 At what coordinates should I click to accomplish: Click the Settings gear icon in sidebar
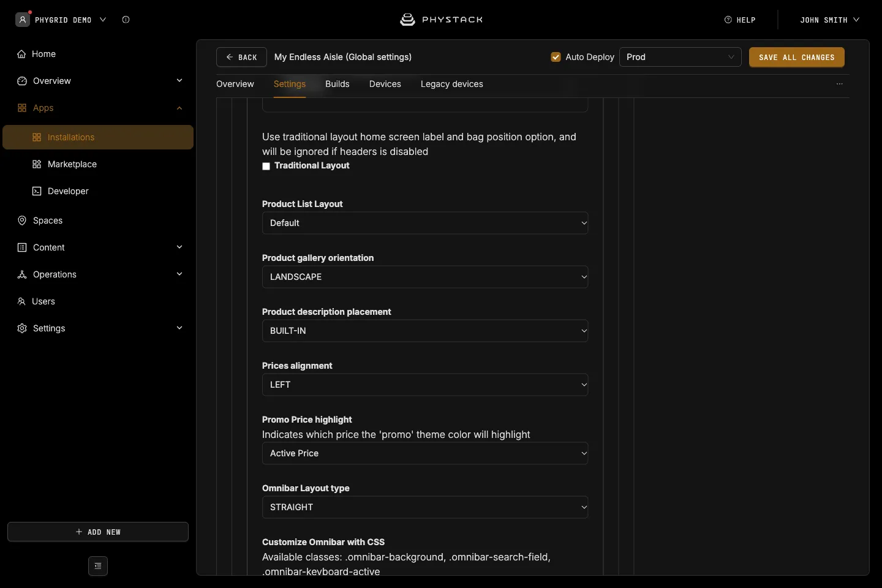click(x=22, y=328)
